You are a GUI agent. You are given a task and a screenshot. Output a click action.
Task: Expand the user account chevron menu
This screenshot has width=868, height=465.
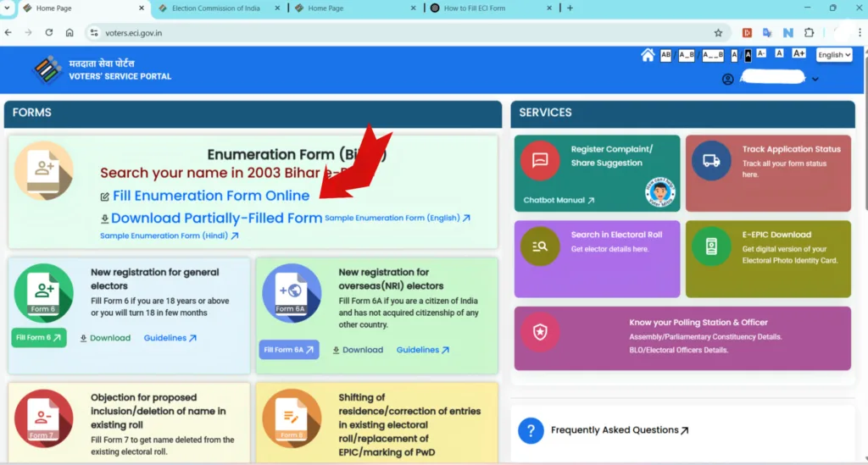coord(815,79)
